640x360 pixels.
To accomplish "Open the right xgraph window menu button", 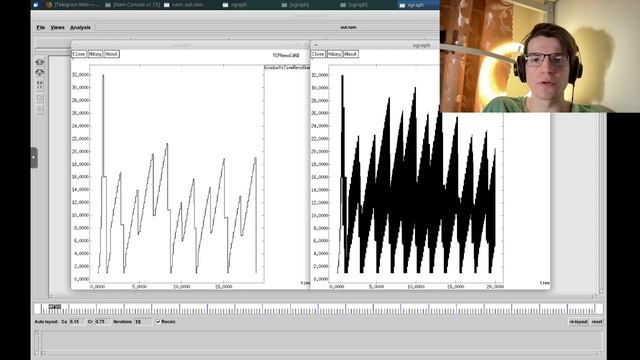I will 316,45.
